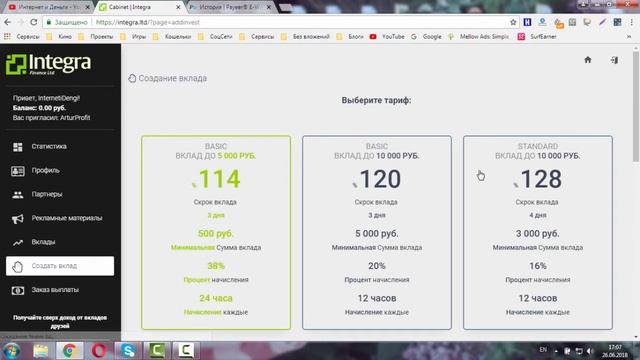Select the STANDARD 128 tariff card
The width and height of the screenshot is (640, 360).
tap(538, 233)
